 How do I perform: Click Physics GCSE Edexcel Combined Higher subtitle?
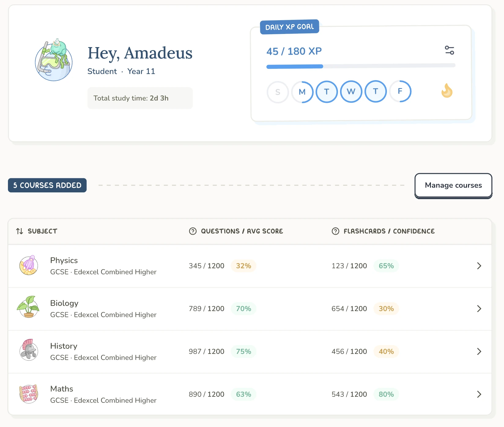(x=103, y=272)
